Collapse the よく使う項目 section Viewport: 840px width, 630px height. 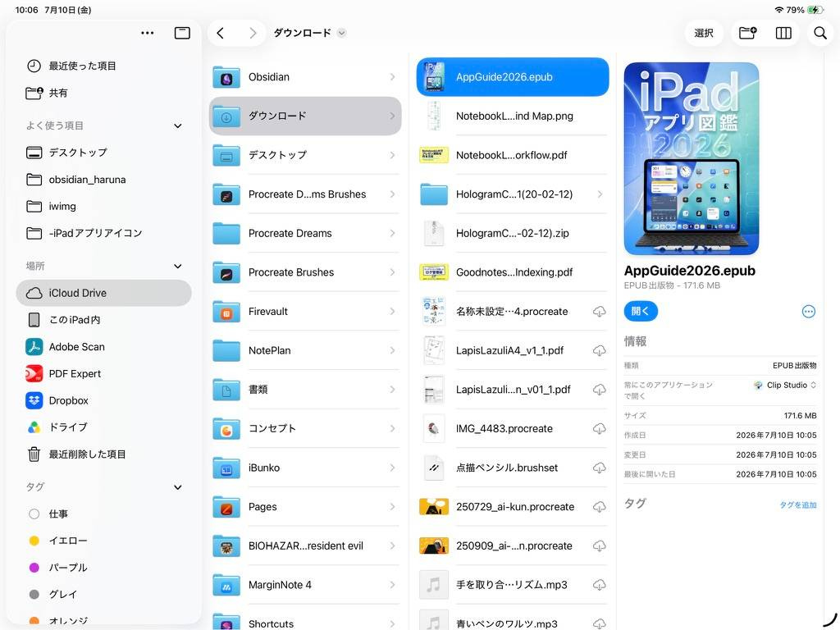tap(178, 126)
